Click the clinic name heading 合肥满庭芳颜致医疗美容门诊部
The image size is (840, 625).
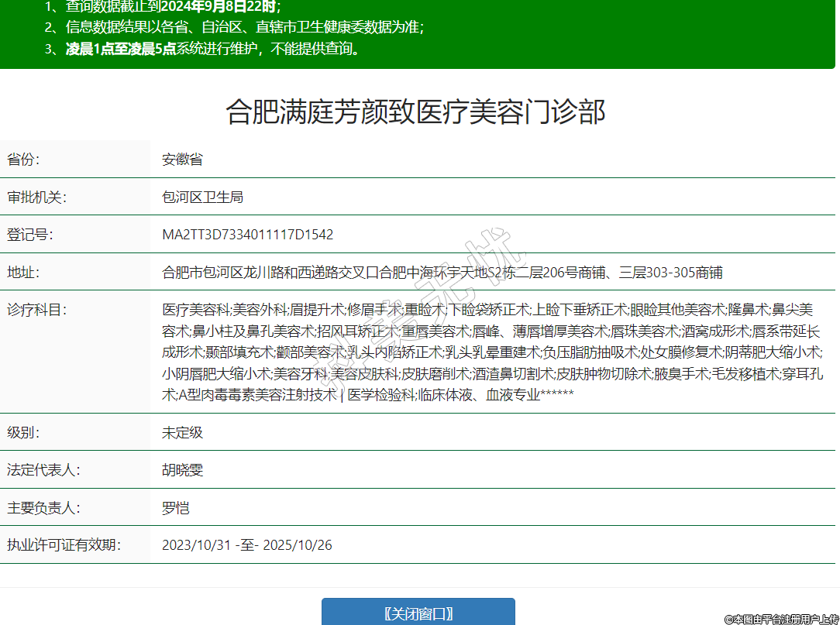click(x=415, y=112)
